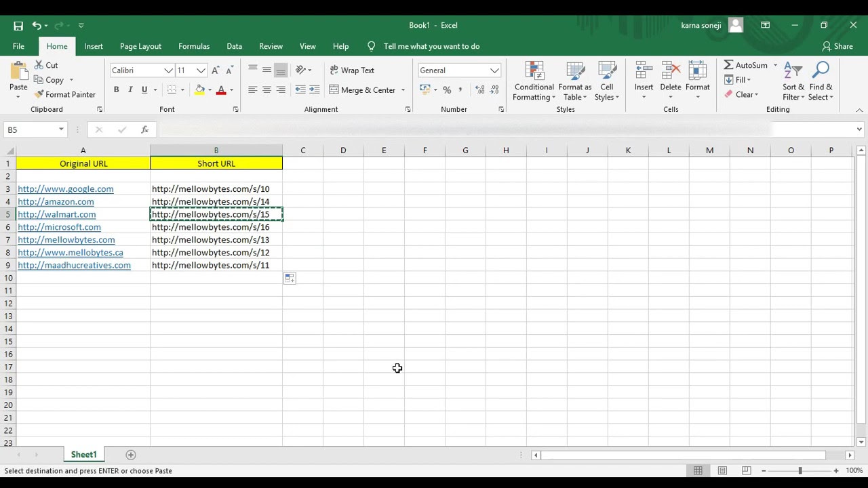Click the red Font Color swatch

click(221, 89)
